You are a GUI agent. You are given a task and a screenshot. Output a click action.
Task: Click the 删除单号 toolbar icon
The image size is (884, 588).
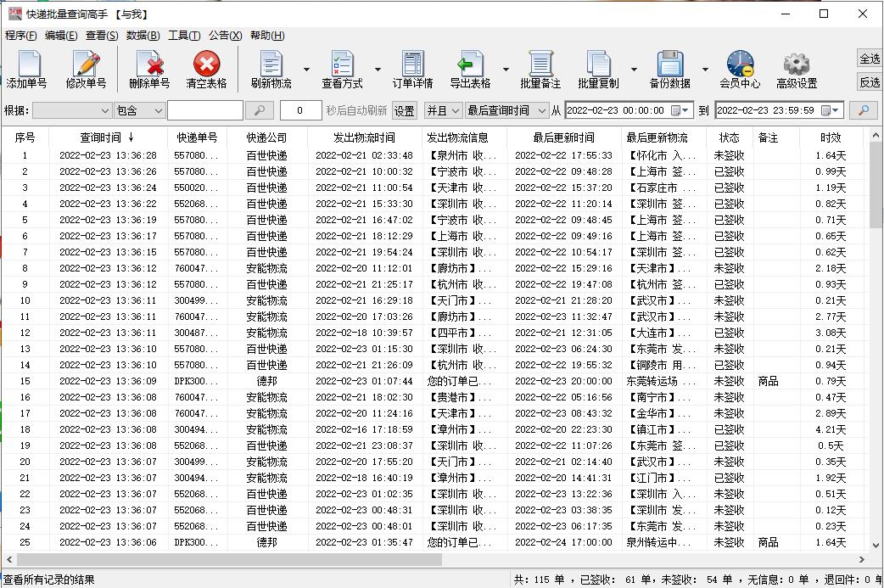[148, 68]
